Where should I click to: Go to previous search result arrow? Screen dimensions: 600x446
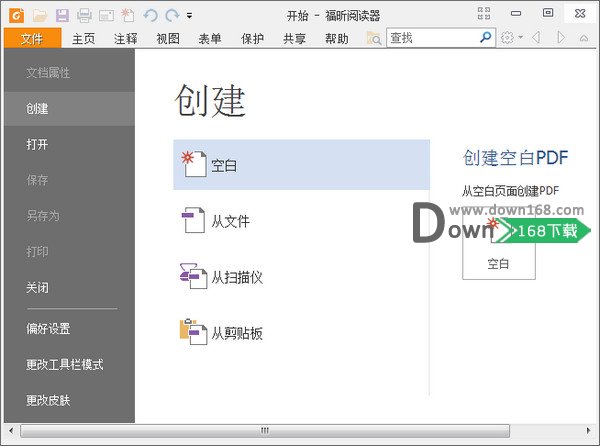click(x=536, y=37)
